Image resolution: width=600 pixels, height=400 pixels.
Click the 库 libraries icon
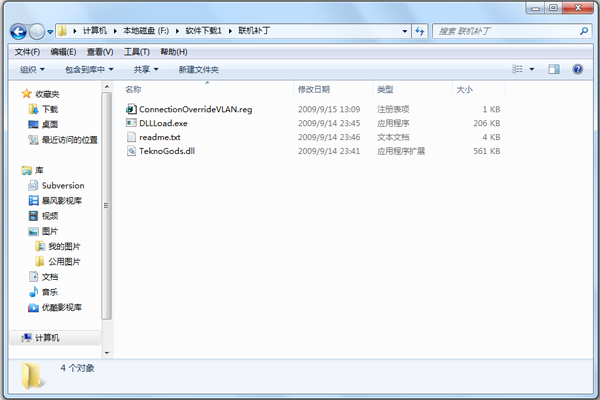click(x=26, y=170)
